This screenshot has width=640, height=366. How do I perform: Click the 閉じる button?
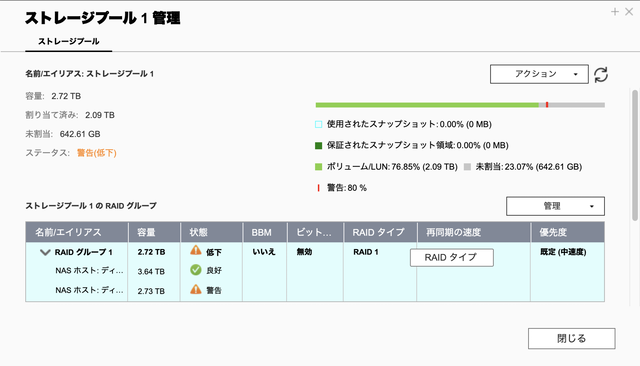click(x=571, y=338)
